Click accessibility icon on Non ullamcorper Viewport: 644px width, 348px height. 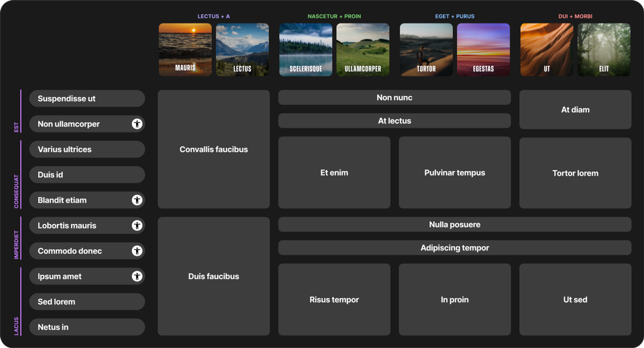coord(137,124)
